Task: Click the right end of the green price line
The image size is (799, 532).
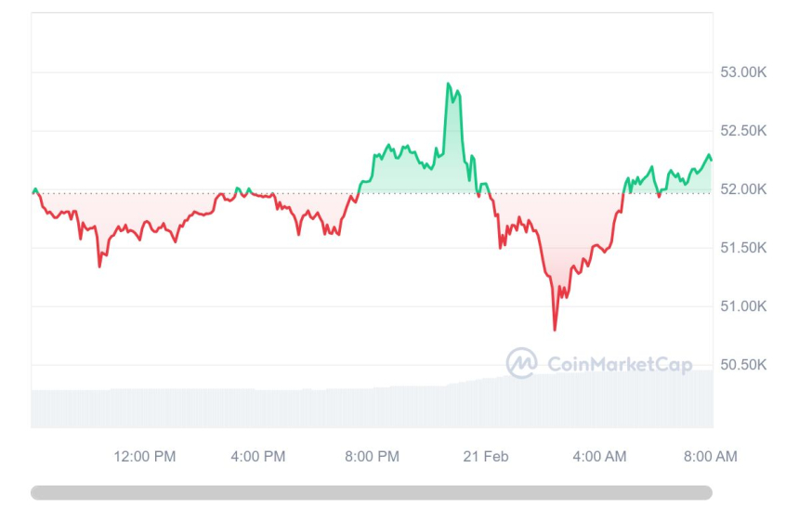Action: (712, 160)
